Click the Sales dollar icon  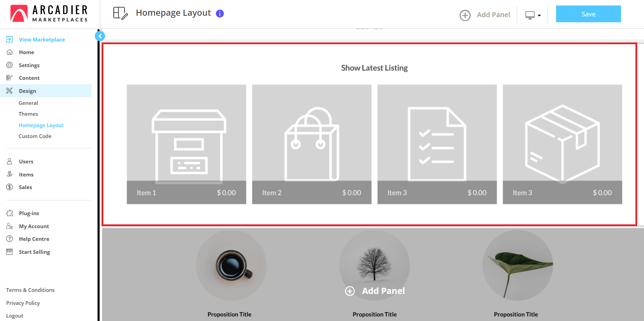(x=10, y=187)
